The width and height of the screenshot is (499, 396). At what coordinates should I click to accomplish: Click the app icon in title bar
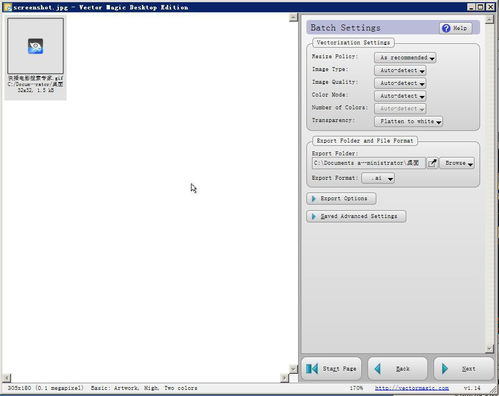(x=7, y=7)
